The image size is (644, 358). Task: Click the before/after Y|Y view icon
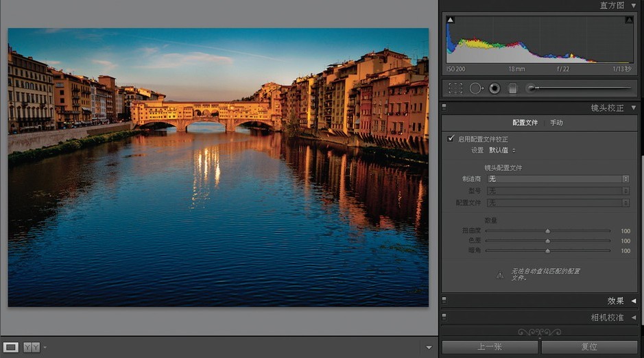pyautogui.click(x=32, y=347)
